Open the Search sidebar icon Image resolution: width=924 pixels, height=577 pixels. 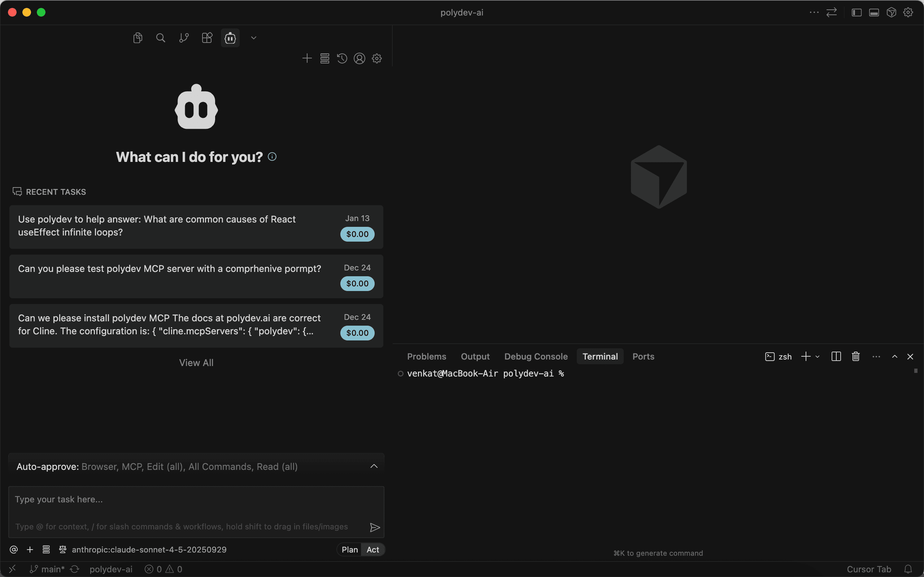click(x=161, y=38)
